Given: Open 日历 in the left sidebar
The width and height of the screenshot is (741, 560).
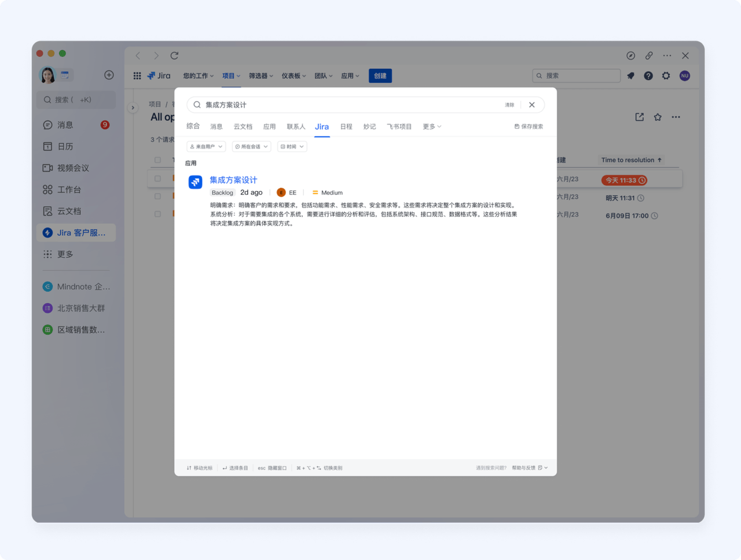Looking at the screenshot, I should click(x=76, y=146).
